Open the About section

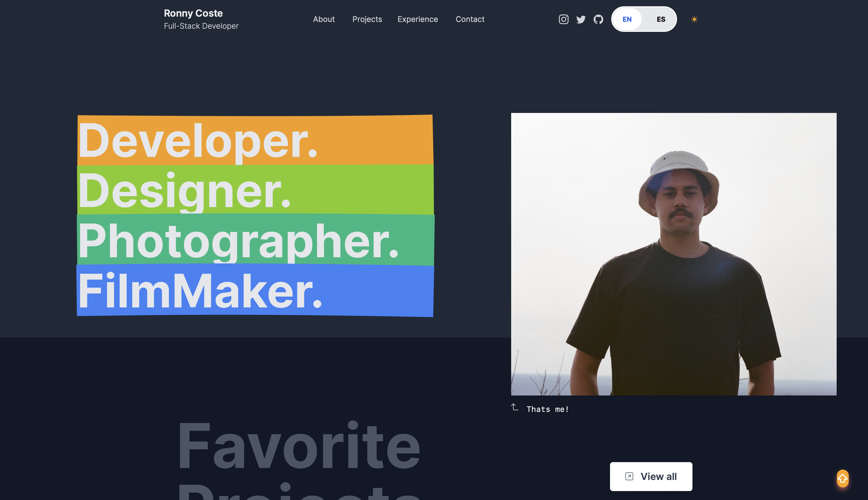[x=324, y=19]
